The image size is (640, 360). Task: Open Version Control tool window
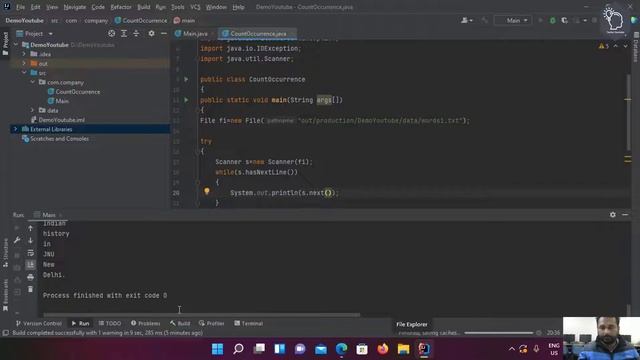(38, 323)
